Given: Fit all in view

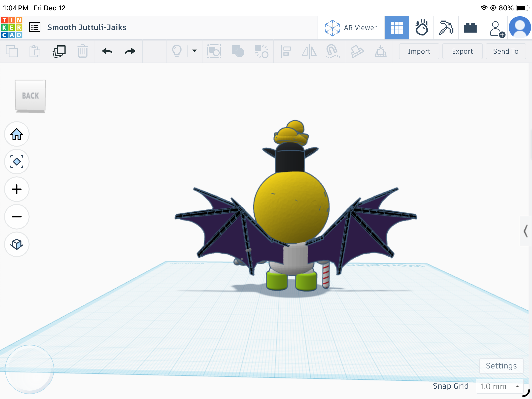Looking at the screenshot, I should click(x=17, y=162).
